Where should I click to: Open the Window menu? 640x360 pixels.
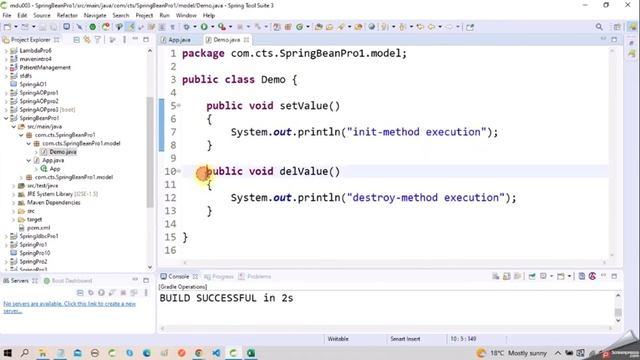pos(186,15)
